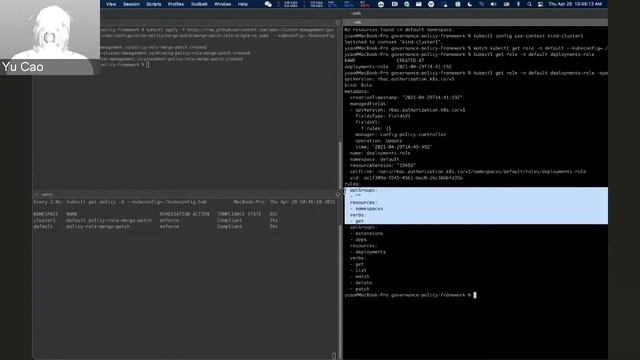640x360 pixels.
Task: Open the Help menu
Action: pos(242,4)
